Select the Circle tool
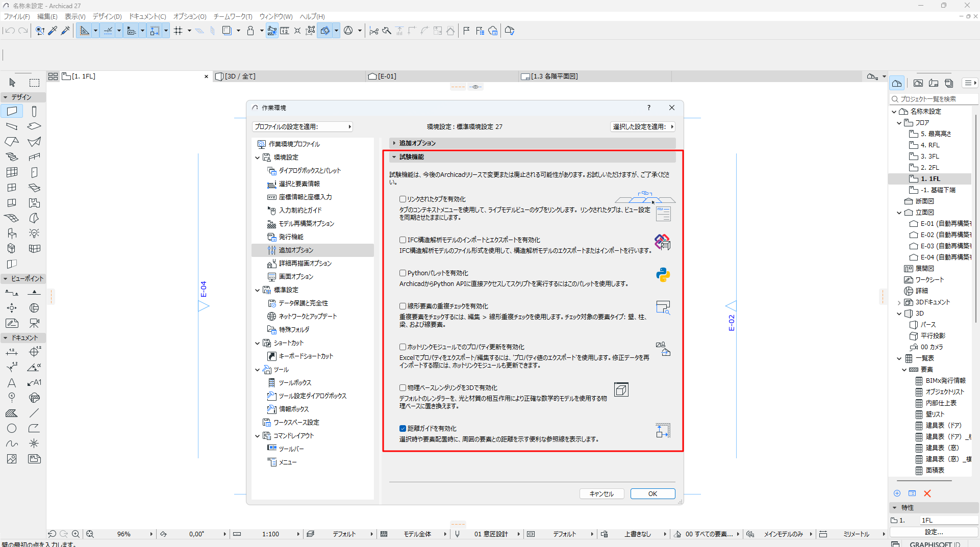Image resolution: width=980 pixels, height=547 pixels. [x=12, y=428]
